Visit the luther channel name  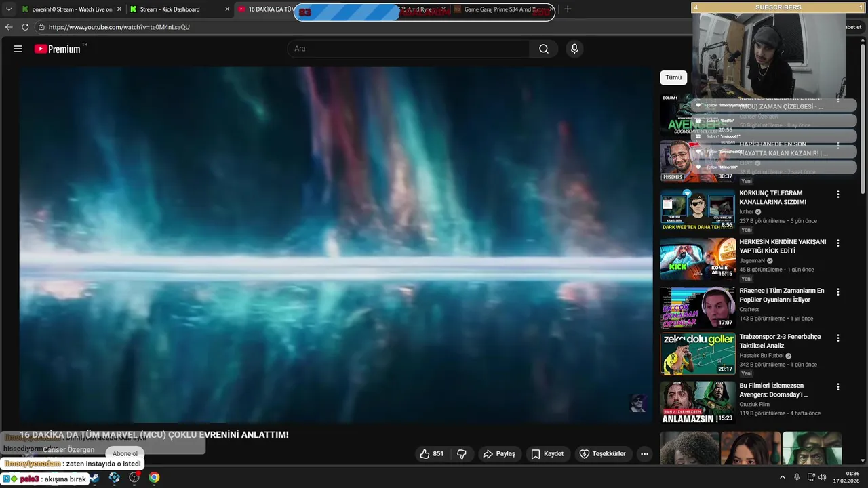(x=746, y=212)
